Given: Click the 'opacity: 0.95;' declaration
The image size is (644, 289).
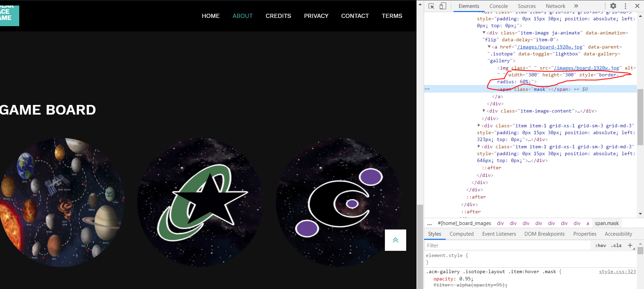Looking at the screenshot, I should (x=453, y=279).
